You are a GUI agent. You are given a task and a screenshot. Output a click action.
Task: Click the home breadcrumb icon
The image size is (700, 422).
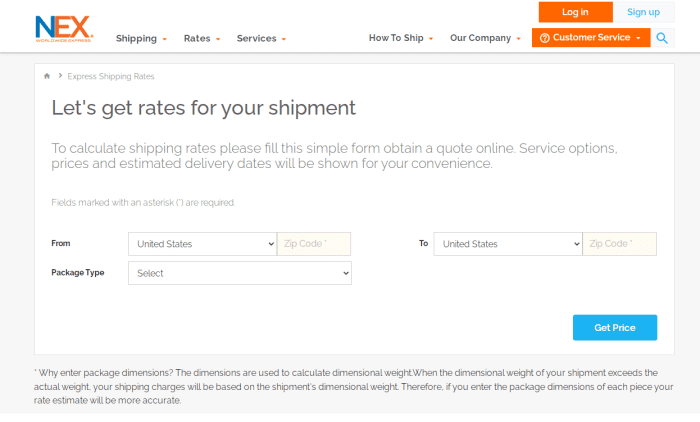click(47, 76)
